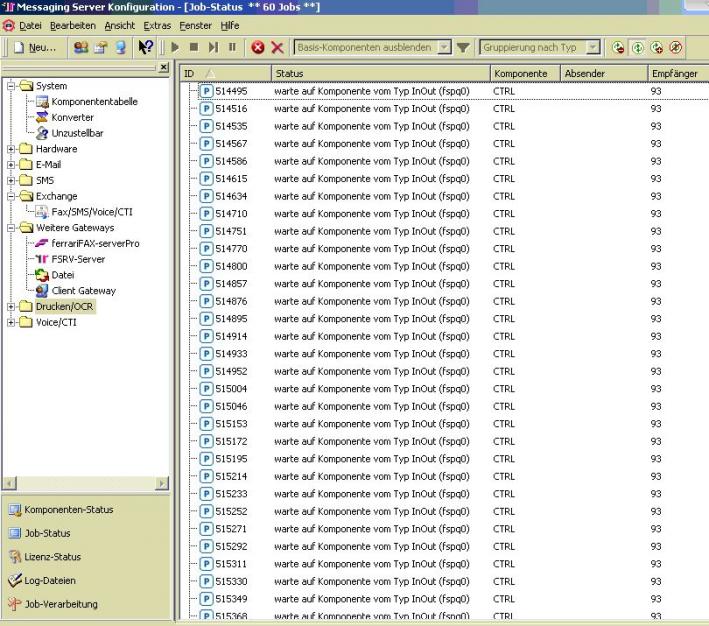
Task: Open the Extras menu
Action: pos(157,25)
